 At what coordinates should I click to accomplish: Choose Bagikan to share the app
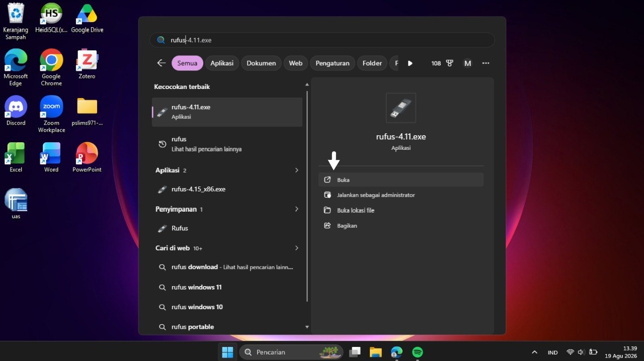[401, 226]
